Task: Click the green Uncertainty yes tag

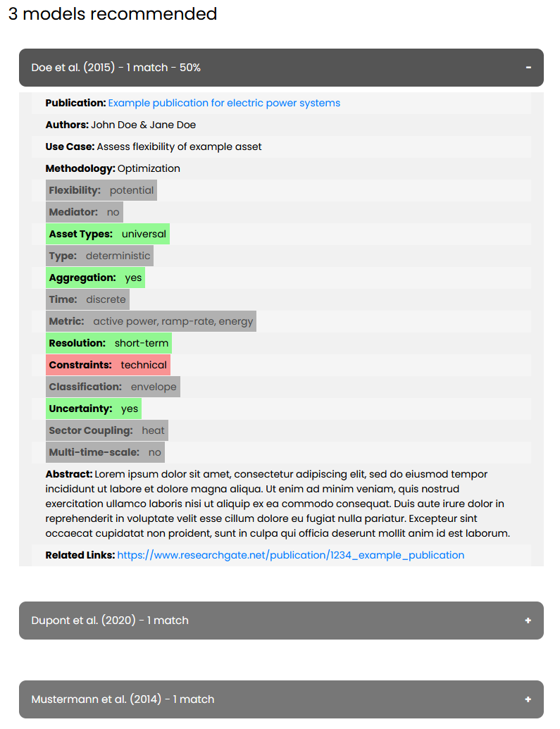Action: [x=94, y=409]
